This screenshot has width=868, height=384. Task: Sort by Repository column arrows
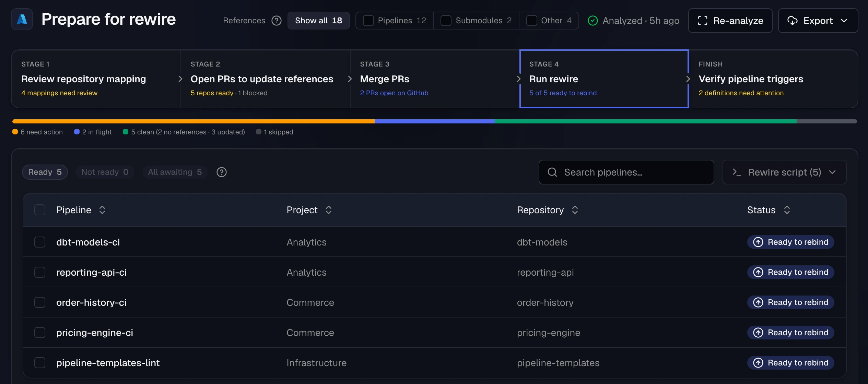pyautogui.click(x=575, y=210)
